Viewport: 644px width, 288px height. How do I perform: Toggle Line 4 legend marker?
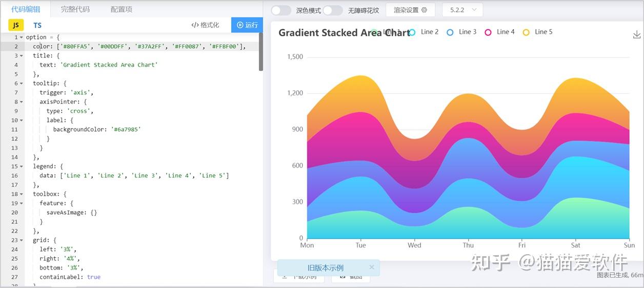(488, 32)
